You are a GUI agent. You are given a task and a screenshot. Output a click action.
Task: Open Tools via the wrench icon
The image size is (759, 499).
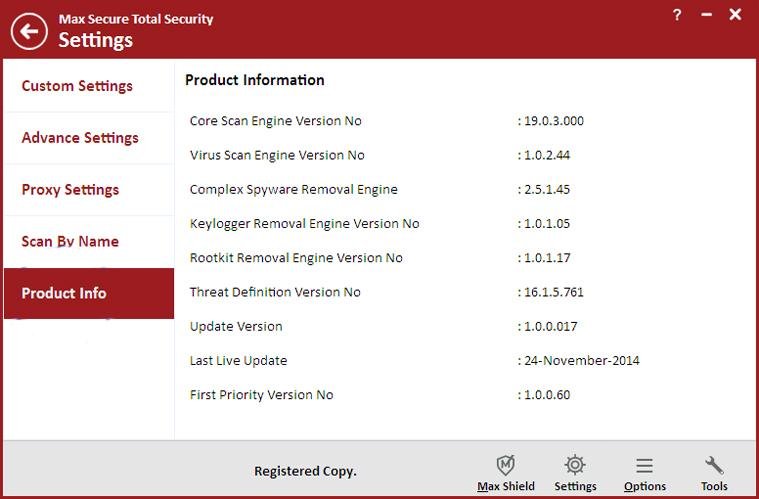[x=714, y=466]
